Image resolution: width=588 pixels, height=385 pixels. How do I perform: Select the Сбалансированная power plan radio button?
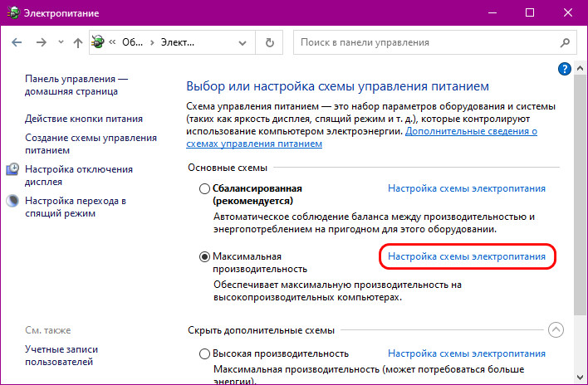coord(204,189)
